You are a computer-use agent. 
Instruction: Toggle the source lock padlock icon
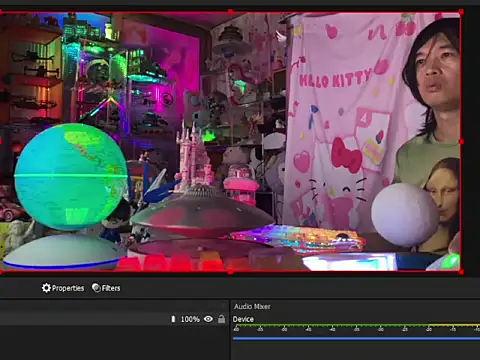click(221, 319)
